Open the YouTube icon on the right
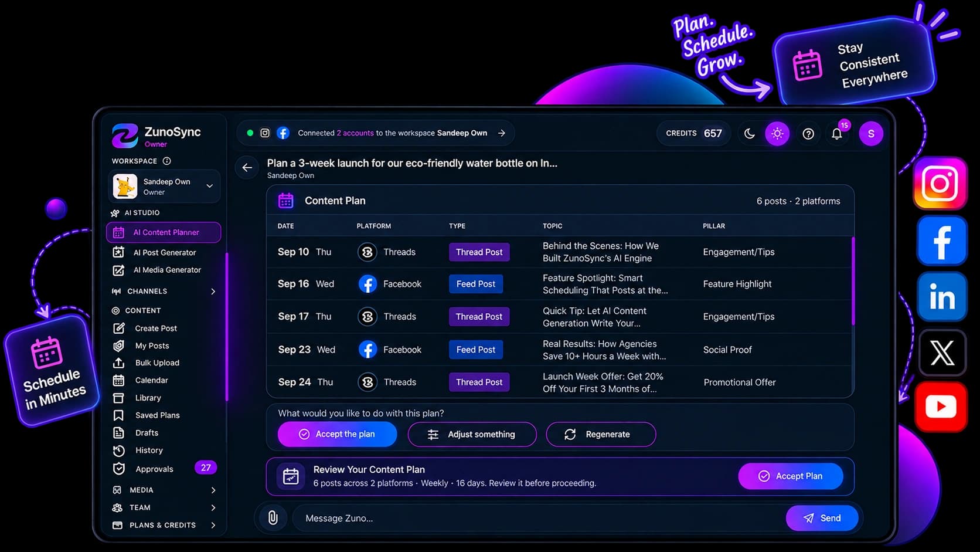 [941, 407]
